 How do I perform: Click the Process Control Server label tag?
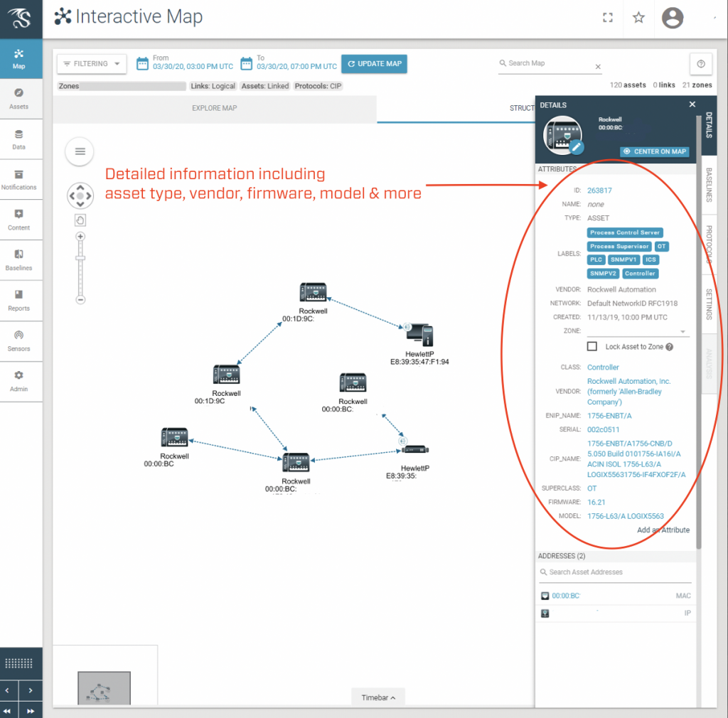pos(625,232)
